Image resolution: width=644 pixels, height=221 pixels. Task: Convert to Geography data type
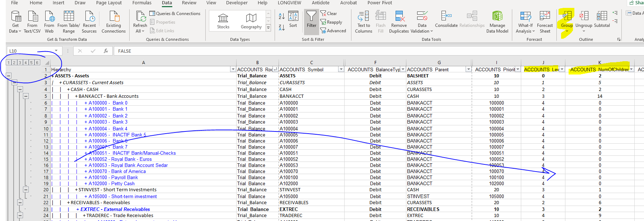pyautogui.click(x=251, y=21)
